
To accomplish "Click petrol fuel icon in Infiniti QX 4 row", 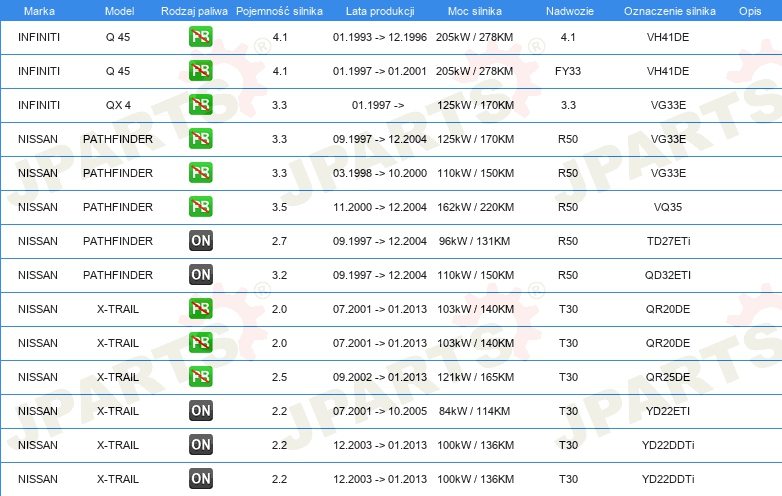I will click(x=200, y=105).
